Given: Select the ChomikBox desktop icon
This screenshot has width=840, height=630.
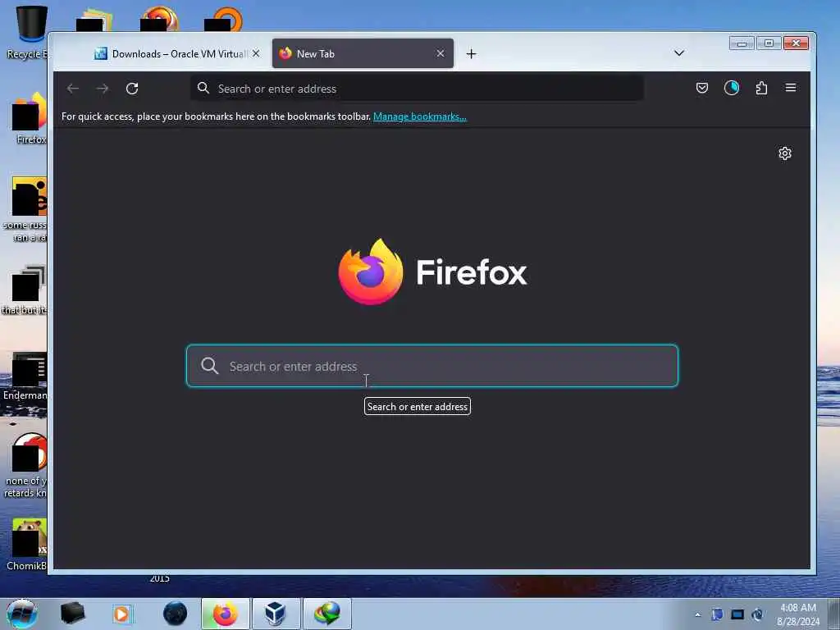Looking at the screenshot, I should 27,544.
